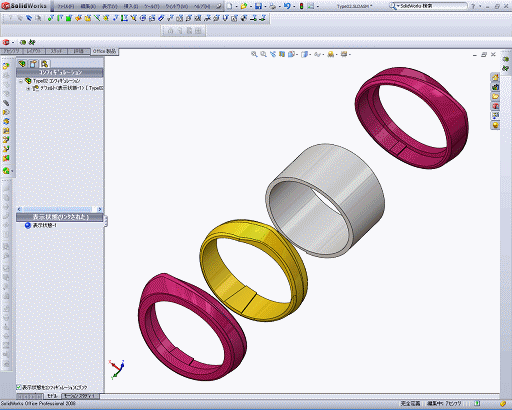Click the コンフィギュレーション panel header
Screen dimensions: 512x410
pos(60,72)
